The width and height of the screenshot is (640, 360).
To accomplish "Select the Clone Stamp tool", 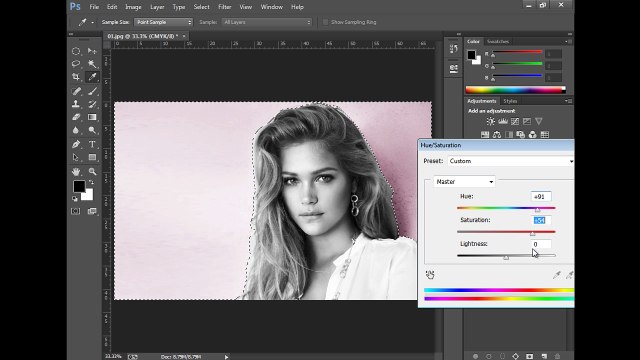I will pyautogui.click(x=76, y=104).
